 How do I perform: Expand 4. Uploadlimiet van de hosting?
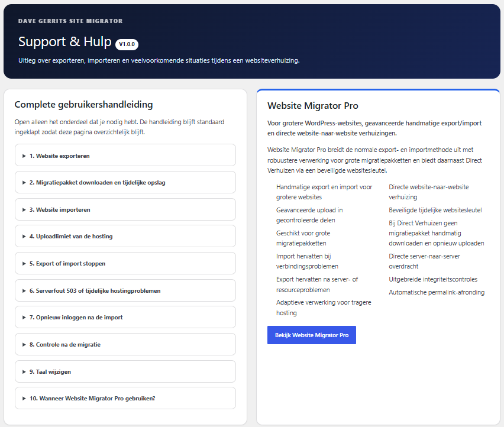pos(125,236)
